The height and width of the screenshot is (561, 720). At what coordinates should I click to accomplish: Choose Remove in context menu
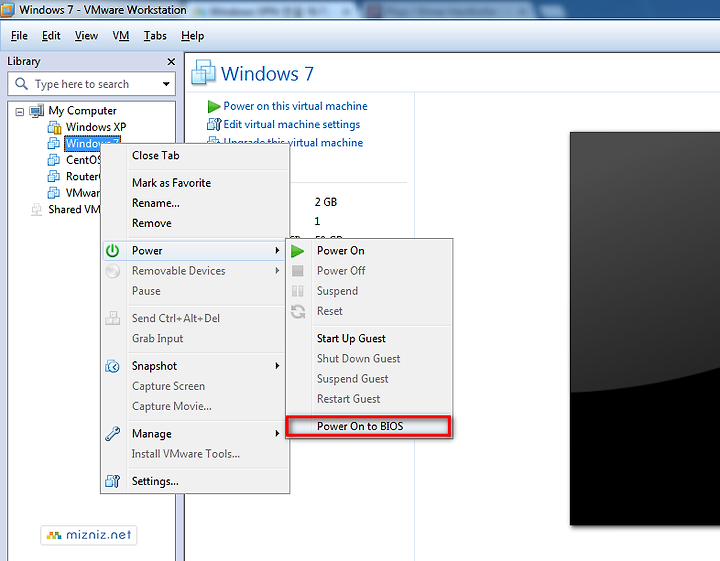pyautogui.click(x=195, y=223)
